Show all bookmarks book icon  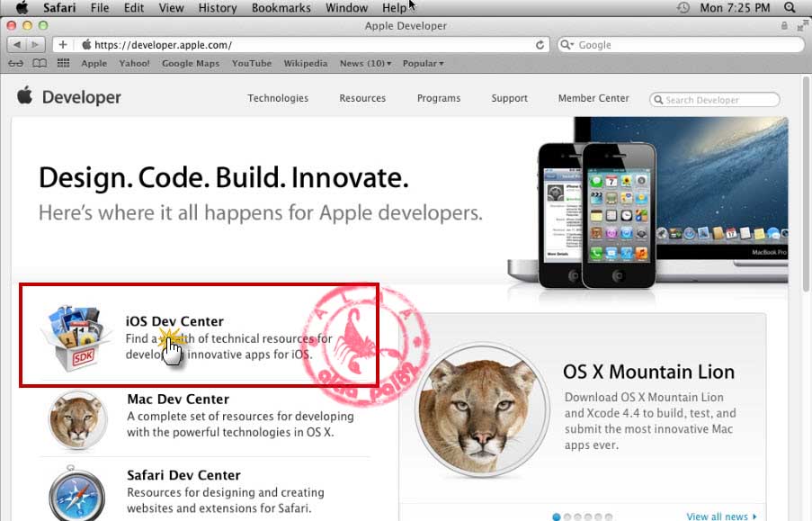pos(40,63)
